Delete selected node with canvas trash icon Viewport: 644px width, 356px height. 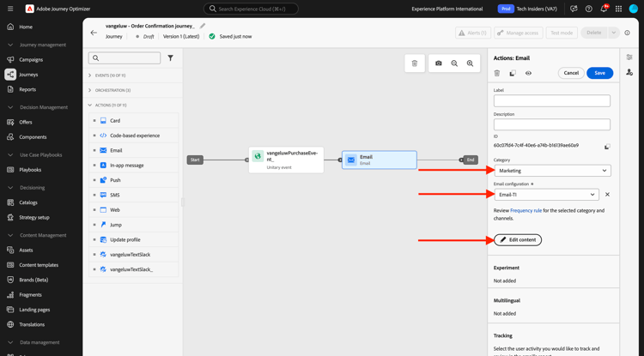click(x=415, y=63)
